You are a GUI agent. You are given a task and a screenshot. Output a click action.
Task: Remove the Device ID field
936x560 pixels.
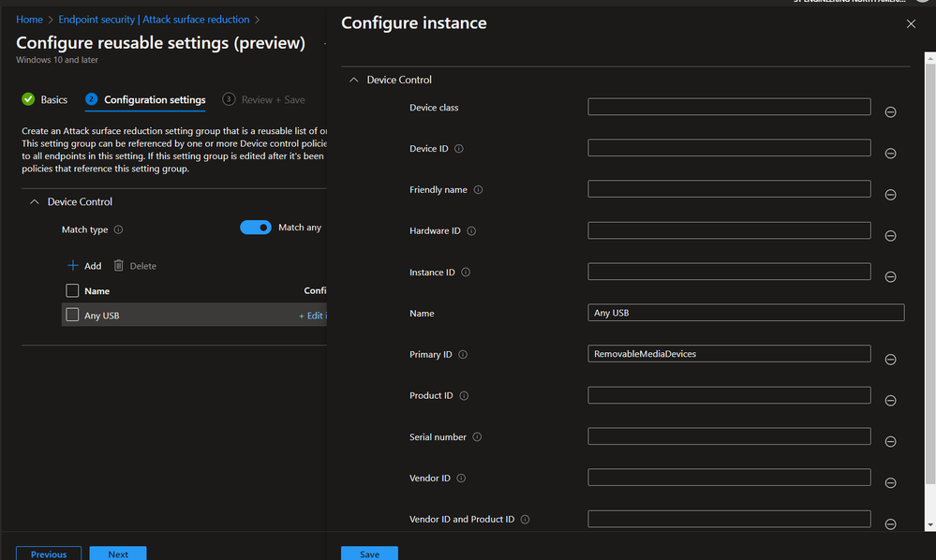coord(890,154)
